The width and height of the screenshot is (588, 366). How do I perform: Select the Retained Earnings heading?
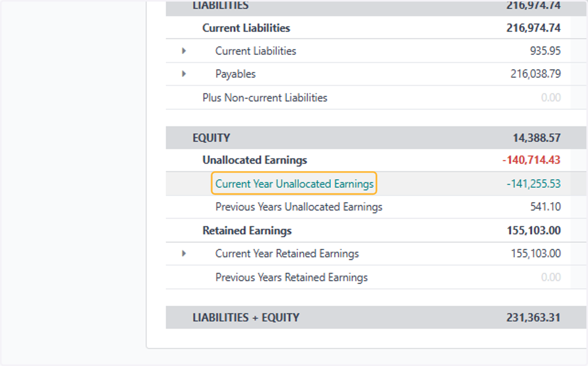[247, 231]
